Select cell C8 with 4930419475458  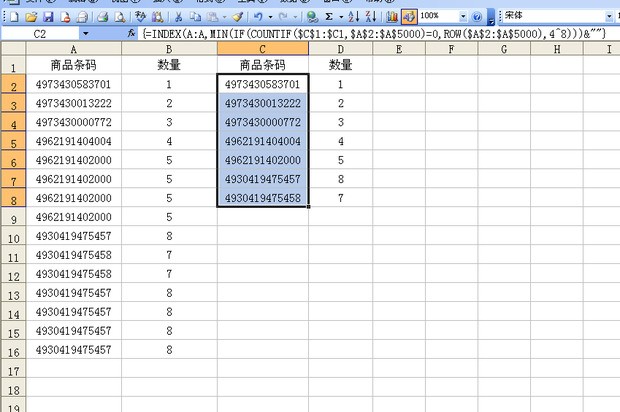263,198
